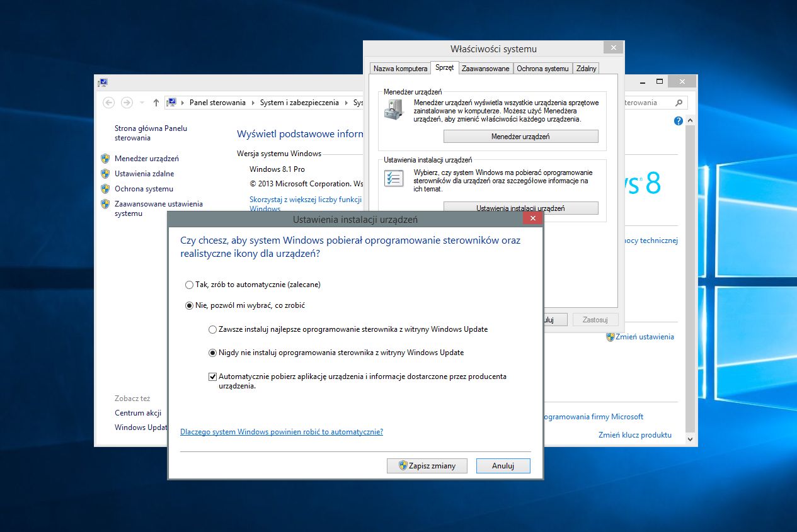
Task: Expand the chevron after 'Panel sterowania' breadcrumb
Action: coord(253,103)
